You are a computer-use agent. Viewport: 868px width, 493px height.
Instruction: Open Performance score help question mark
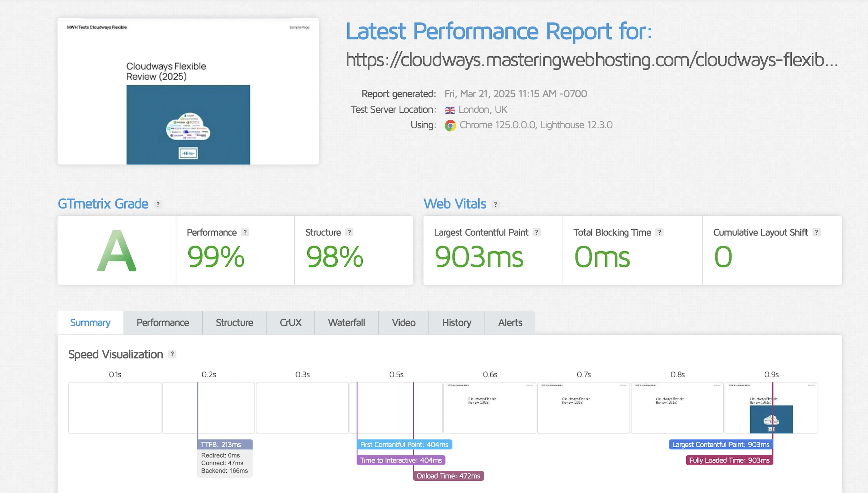click(245, 232)
